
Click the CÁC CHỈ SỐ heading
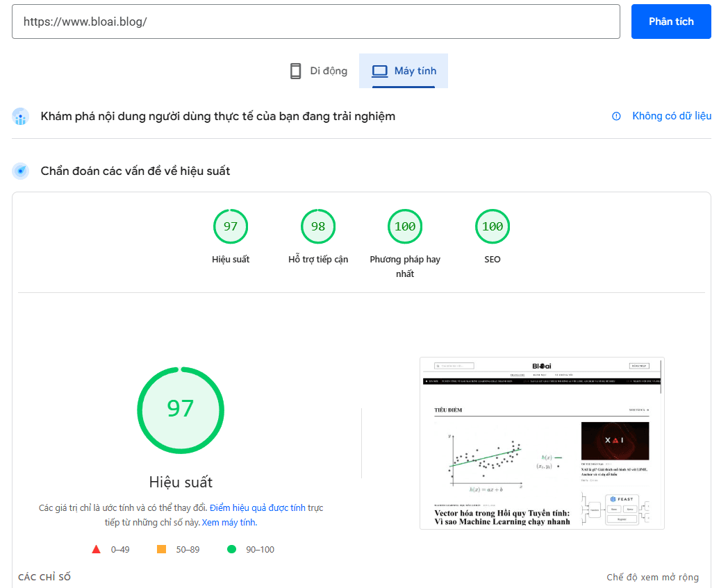click(44, 577)
